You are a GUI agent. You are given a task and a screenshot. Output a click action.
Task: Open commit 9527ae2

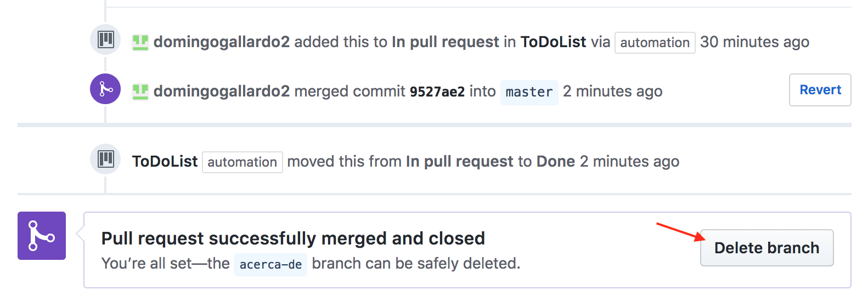(x=437, y=92)
